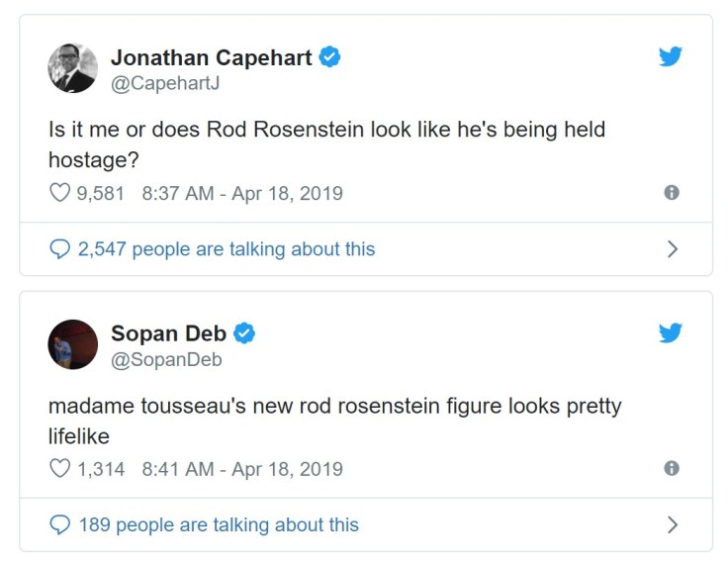The image size is (728, 564).
Task: Like Jonathan Capehart's tweet with heart icon
Action: coord(58,193)
